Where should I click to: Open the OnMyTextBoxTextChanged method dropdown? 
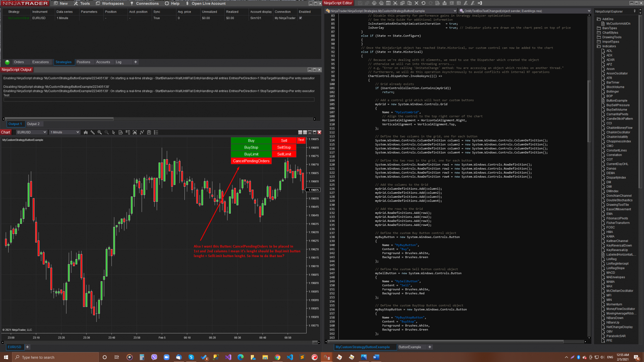[x=589, y=11]
